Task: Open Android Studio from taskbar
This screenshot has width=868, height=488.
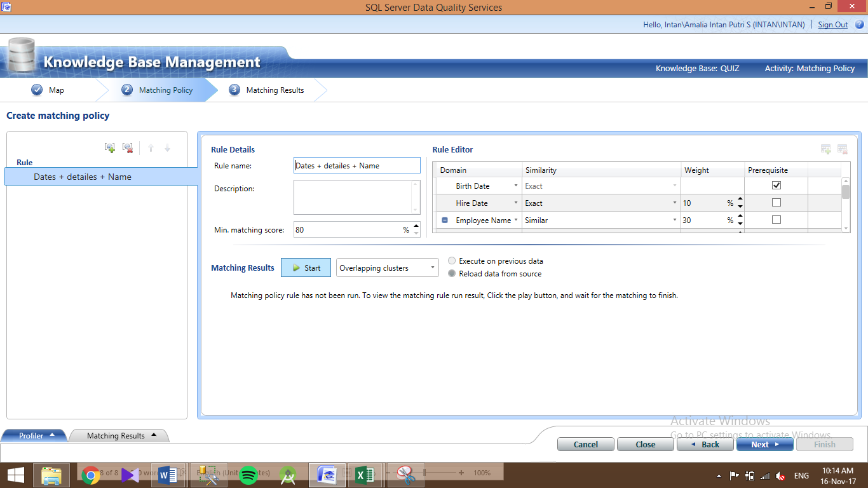Action: coord(288,474)
